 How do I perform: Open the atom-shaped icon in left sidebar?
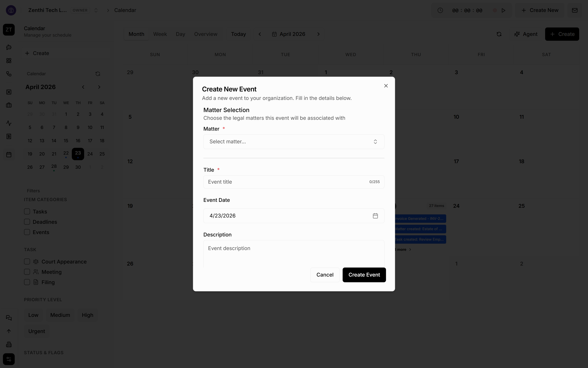[9, 61]
